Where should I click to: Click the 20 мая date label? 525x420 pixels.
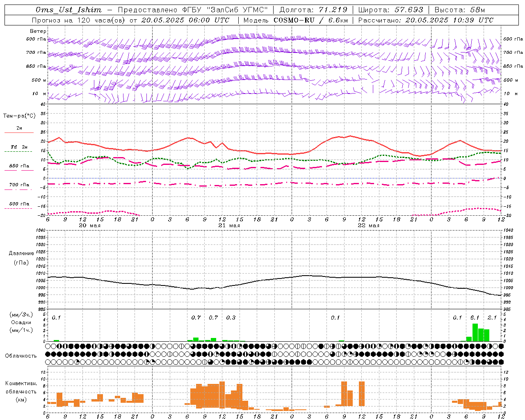tap(90, 226)
